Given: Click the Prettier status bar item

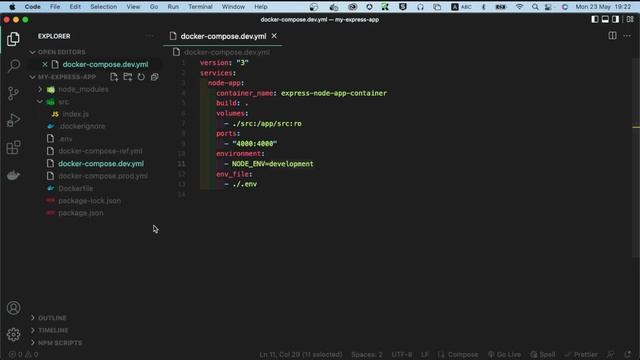Looking at the screenshot, I should 581,354.
